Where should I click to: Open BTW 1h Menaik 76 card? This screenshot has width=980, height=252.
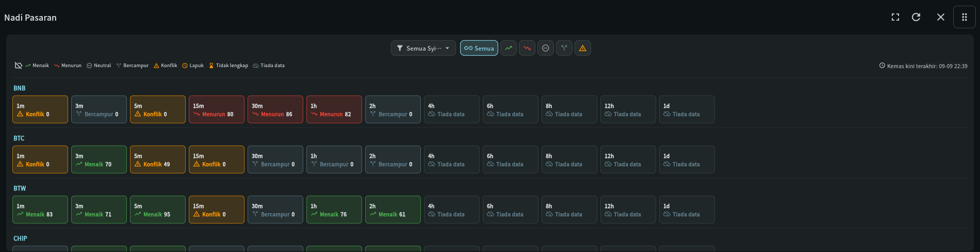click(x=334, y=210)
